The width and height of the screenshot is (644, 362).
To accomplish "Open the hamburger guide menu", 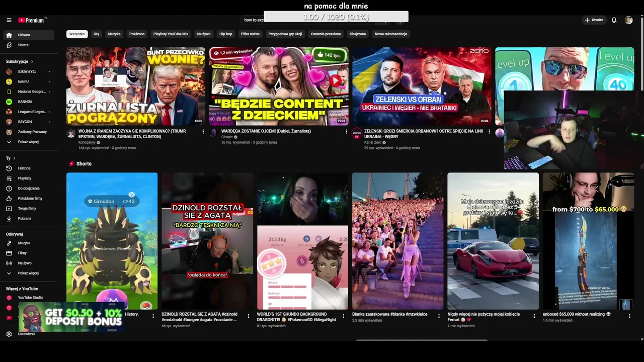I will (9, 20).
